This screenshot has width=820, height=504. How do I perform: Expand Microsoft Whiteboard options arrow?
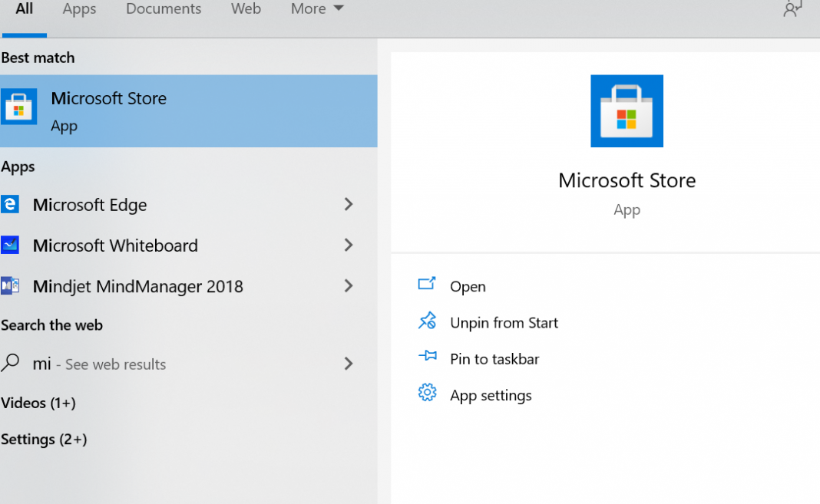(349, 245)
